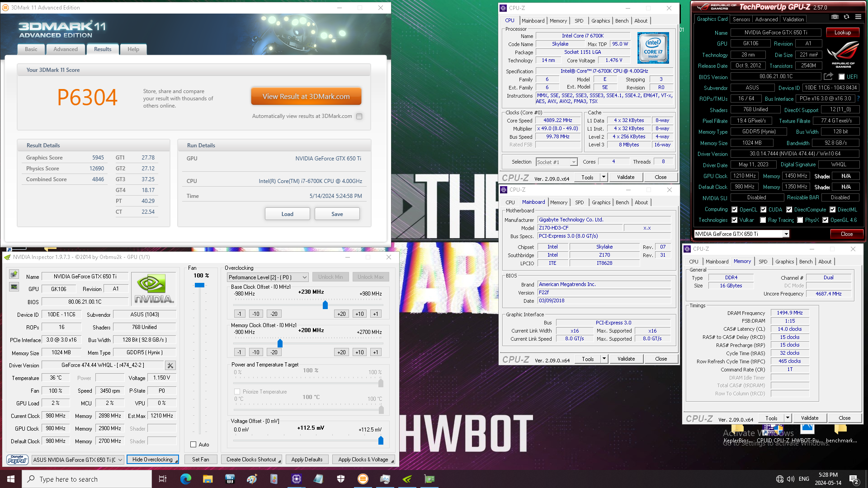The height and width of the screenshot is (488, 868).
Task: Open the notification center icon
Action: (x=854, y=479)
